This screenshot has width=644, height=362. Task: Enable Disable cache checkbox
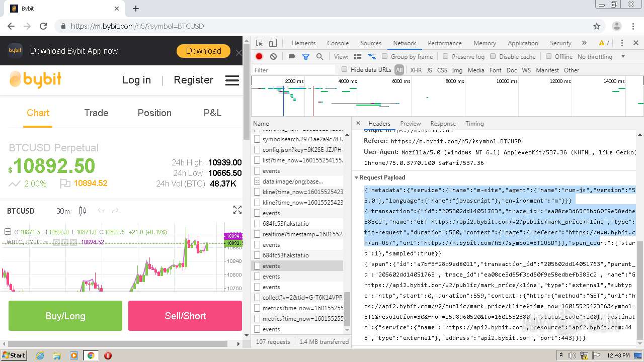coord(493,57)
